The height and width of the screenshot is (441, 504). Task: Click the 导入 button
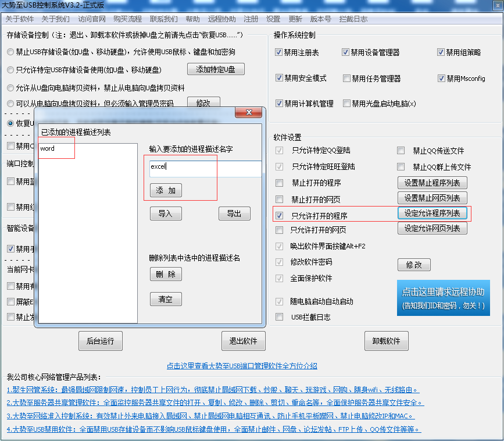tap(166, 214)
